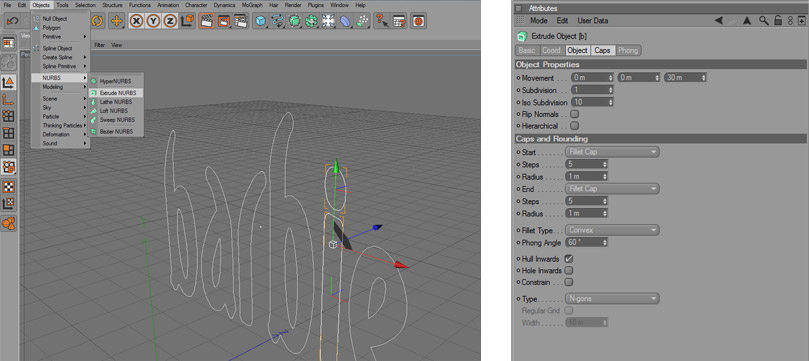Toggle the Z axis lock
Screen dimensions: 809x361
[x=170, y=21]
